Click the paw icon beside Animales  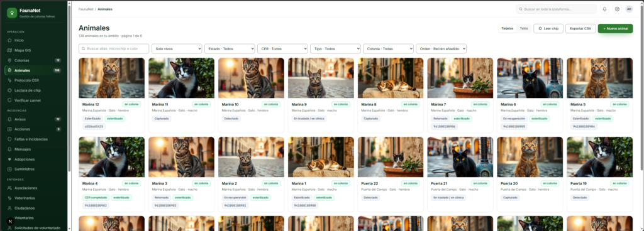pos(10,70)
